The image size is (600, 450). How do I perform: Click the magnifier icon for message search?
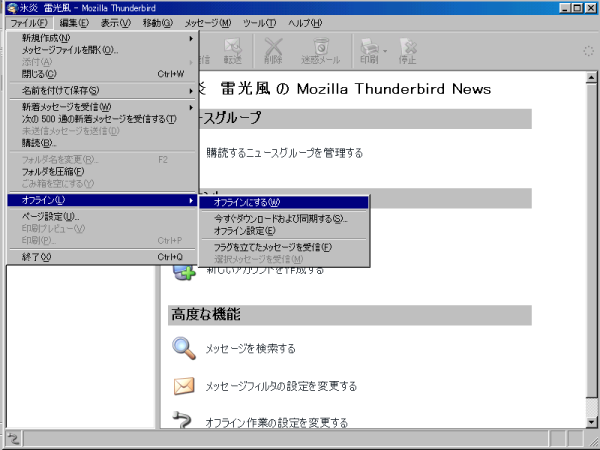pos(184,348)
